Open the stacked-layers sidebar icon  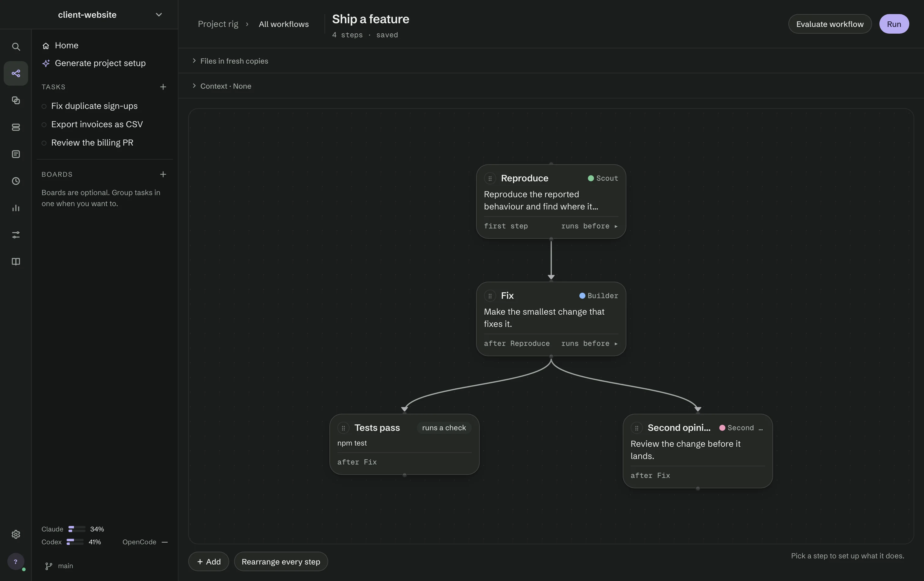point(16,127)
